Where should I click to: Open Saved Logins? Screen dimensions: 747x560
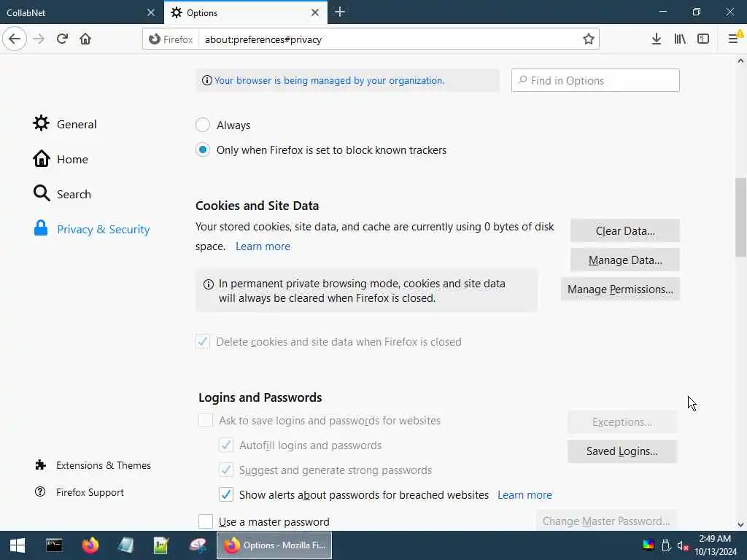tap(622, 451)
